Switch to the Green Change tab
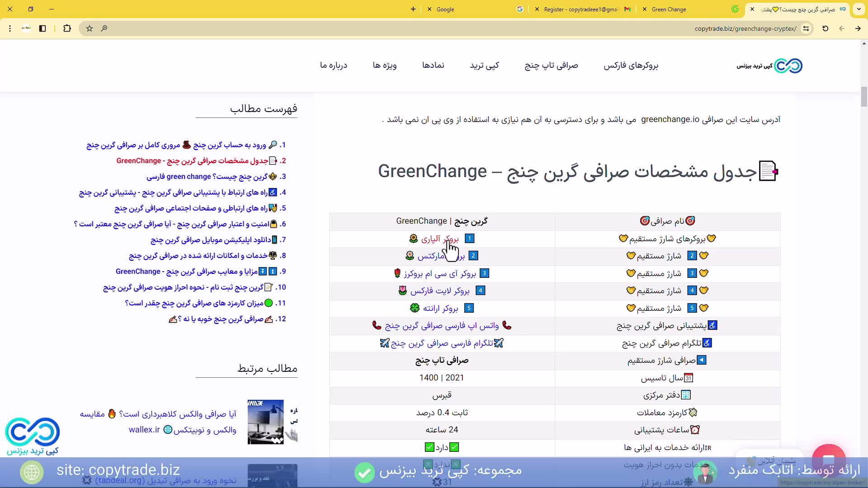Viewport: 868px width, 488px height. (669, 9)
